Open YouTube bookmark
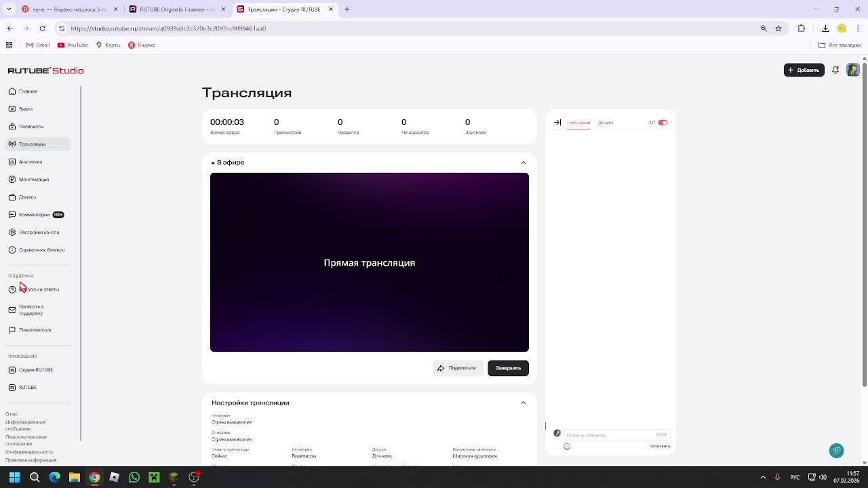The image size is (868, 488). pos(73,45)
